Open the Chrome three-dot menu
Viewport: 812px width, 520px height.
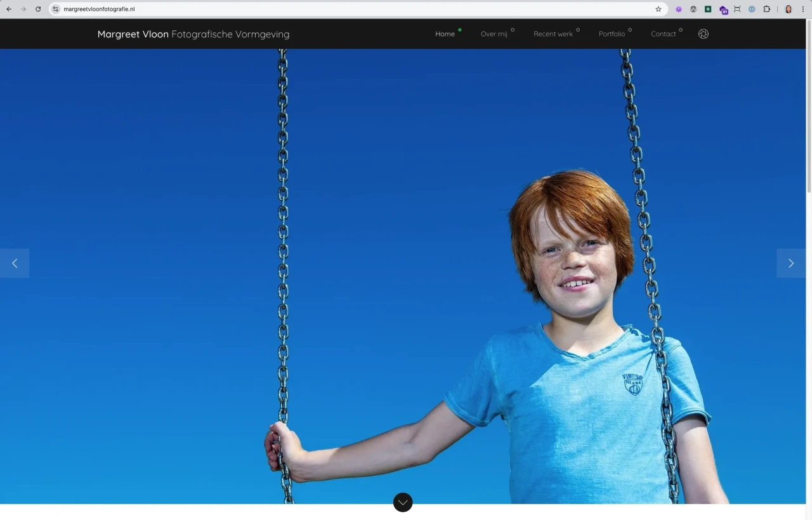803,10
